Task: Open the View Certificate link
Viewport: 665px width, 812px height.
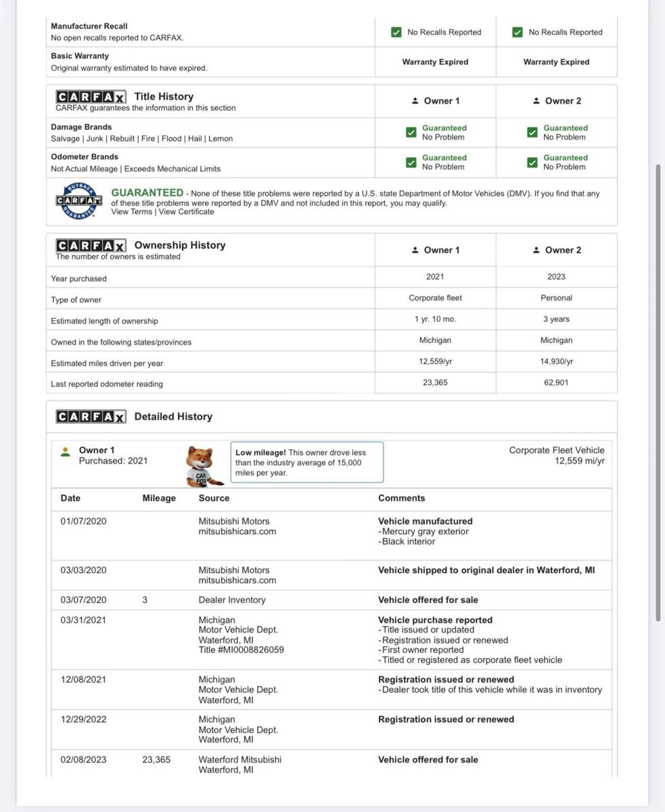Action: pyautogui.click(x=186, y=212)
